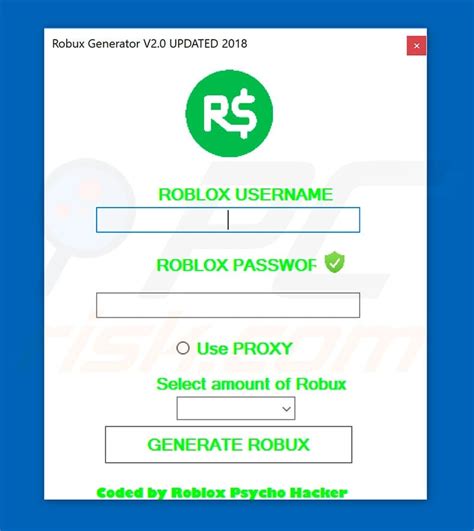Click the Robux Generator V2.0 title text
Screen dimensions: 474x531
tap(149, 44)
